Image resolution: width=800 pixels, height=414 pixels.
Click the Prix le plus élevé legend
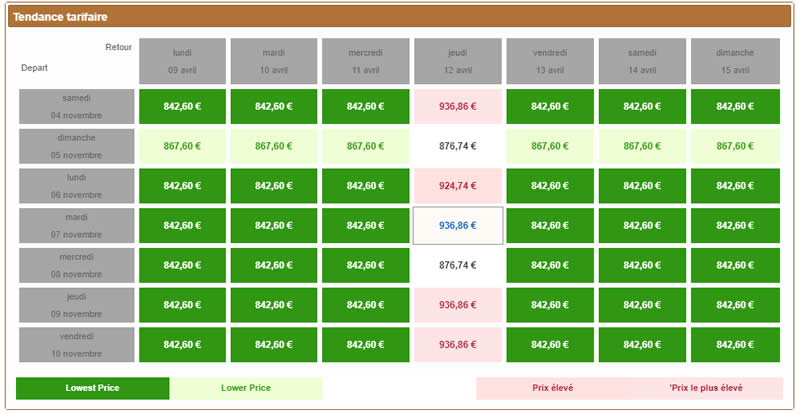706,388
